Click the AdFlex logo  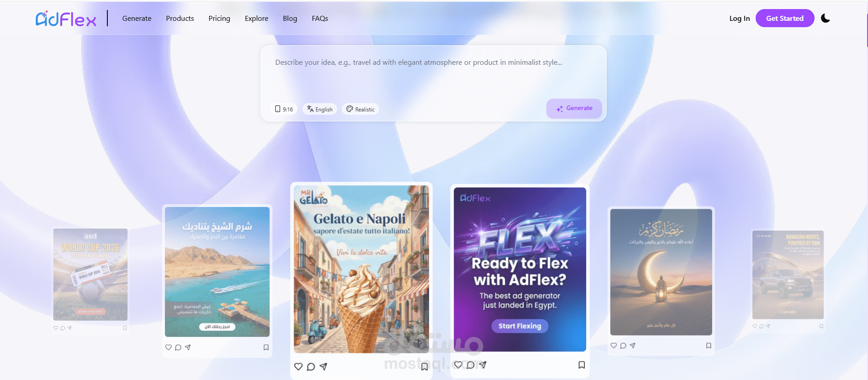tap(66, 19)
